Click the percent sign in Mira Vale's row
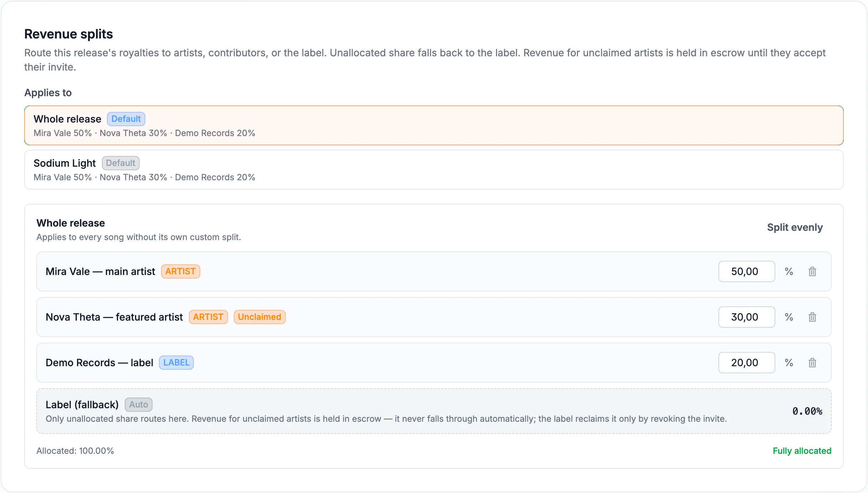Image resolution: width=868 pixels, height=493 pixels. tap(789, 271)
